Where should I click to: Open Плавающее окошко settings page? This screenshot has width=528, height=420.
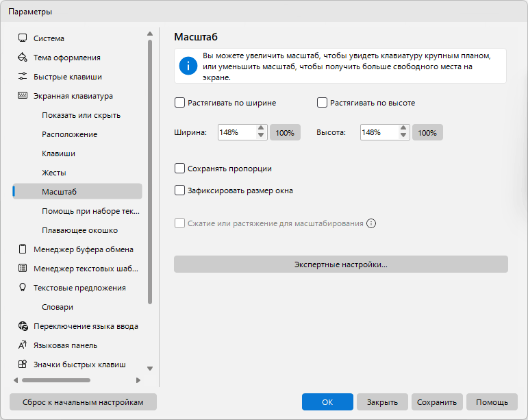77,230
